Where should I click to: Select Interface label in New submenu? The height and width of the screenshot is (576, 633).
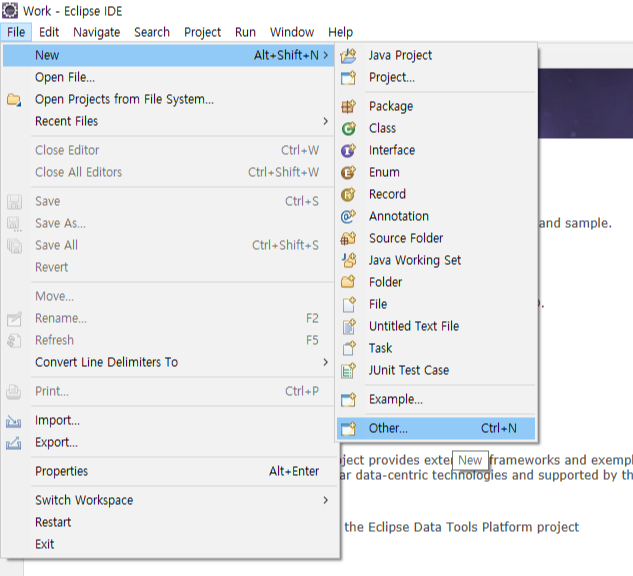click(392, 150)
